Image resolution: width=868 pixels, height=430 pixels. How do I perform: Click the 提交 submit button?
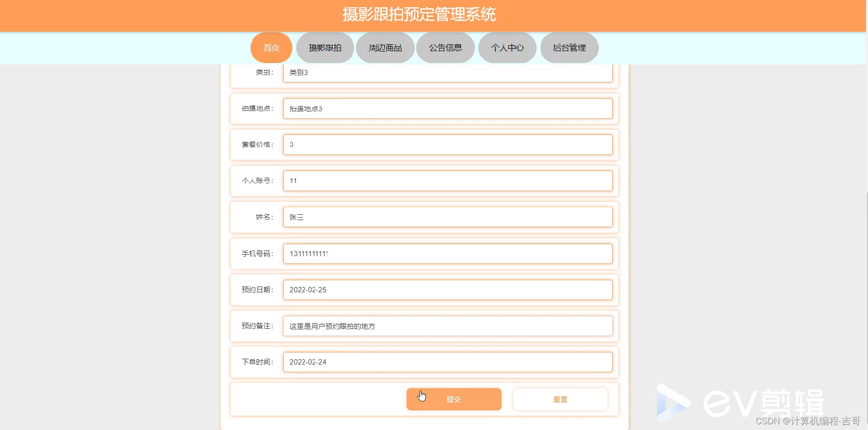(x=453, y=399)
